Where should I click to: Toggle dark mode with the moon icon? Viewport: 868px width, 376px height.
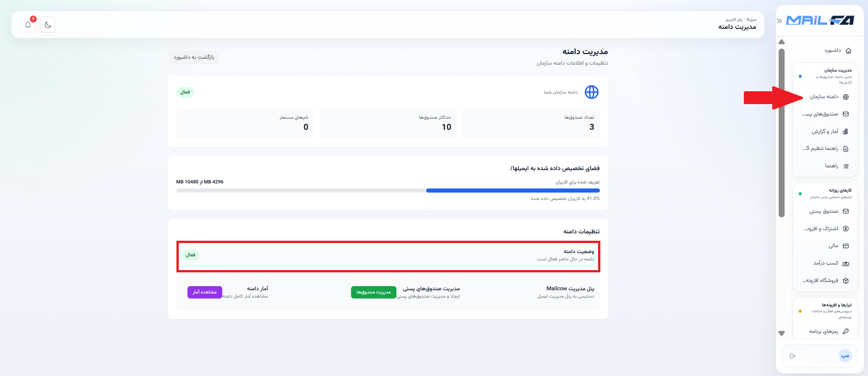(x=48, y=25)
